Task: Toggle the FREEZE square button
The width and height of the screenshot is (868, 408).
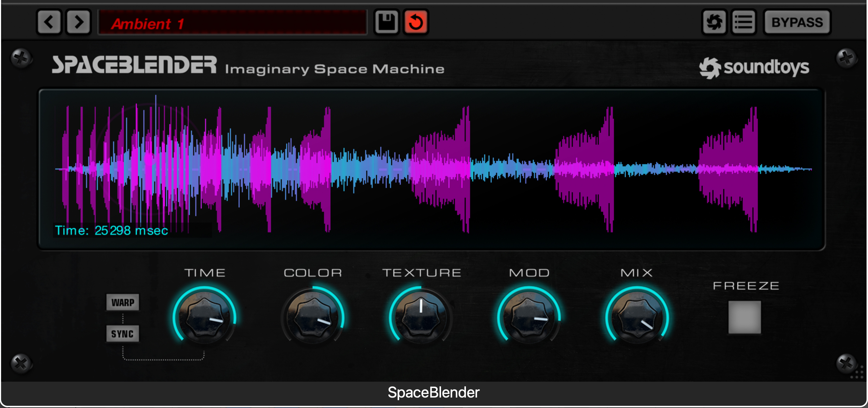Action: 744,317
